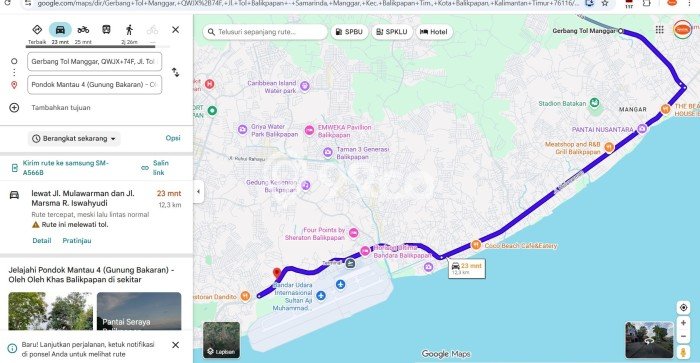Click the Meatshop and R&B Grill marker

(609, 147)
